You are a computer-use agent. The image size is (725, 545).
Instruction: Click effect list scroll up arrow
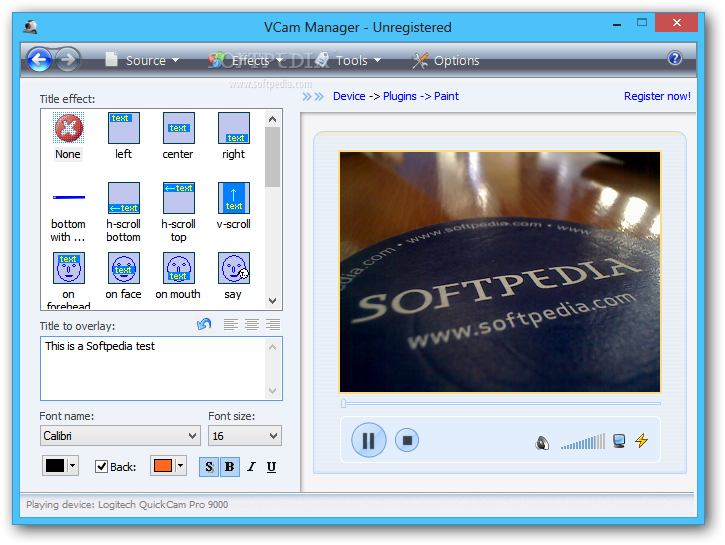(273, 119)
